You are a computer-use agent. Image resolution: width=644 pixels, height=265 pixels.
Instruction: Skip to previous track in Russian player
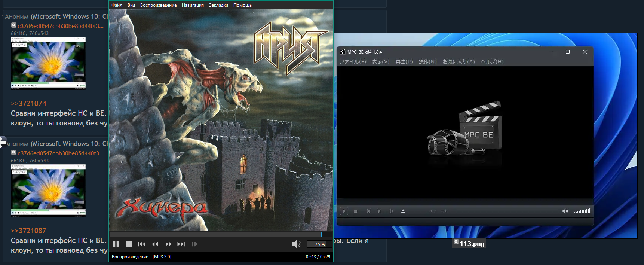142,244
